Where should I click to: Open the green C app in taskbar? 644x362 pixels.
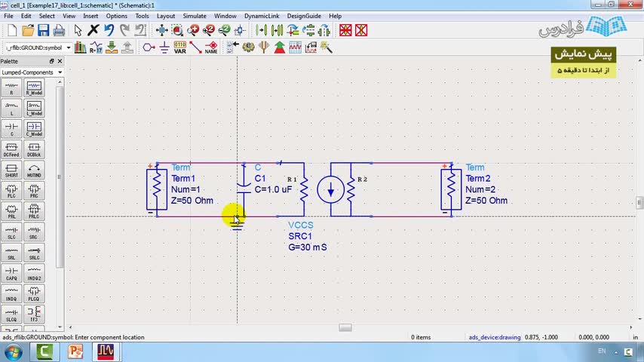(44, 351)
